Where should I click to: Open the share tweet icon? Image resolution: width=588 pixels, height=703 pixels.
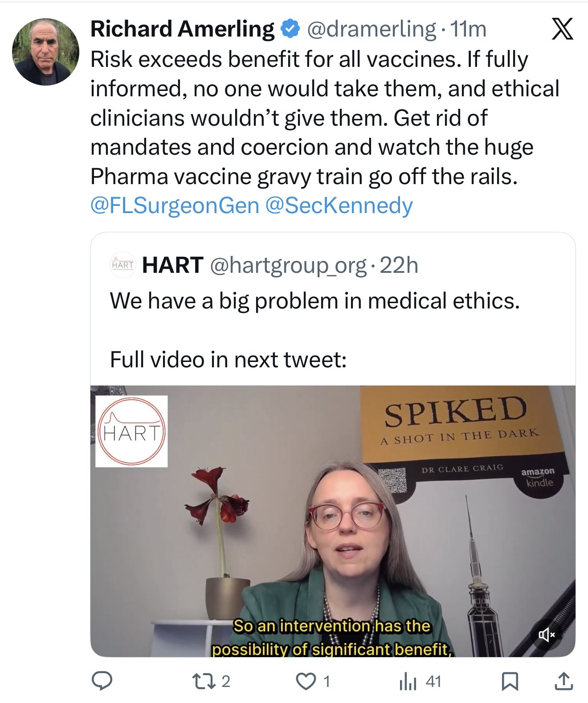click(x=563, y=681)
